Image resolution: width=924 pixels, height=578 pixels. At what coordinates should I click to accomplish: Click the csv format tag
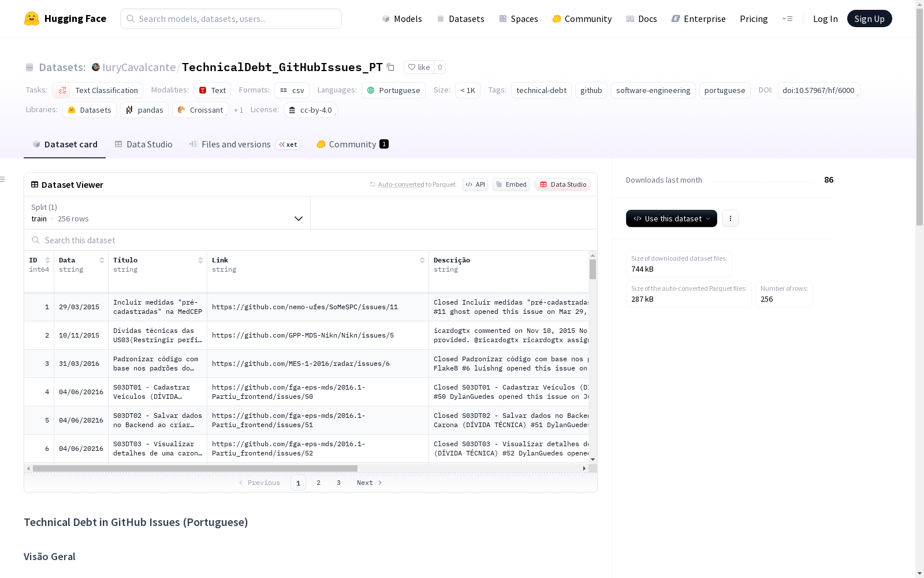[292, 90]
